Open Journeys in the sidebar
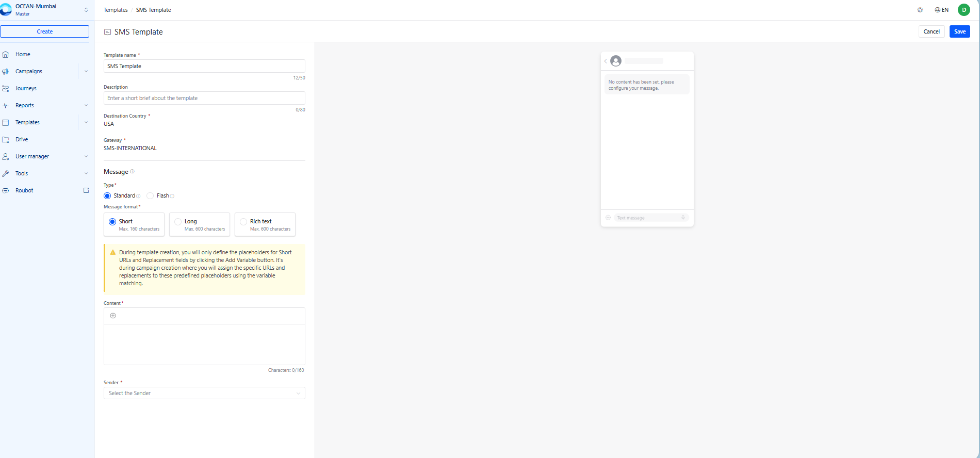The image size is (980, 458). 26,88
